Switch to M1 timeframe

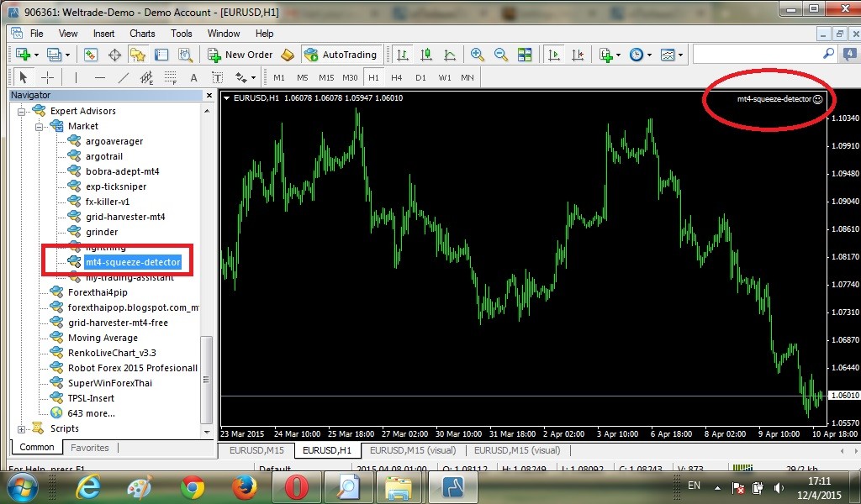coord(279,78)
